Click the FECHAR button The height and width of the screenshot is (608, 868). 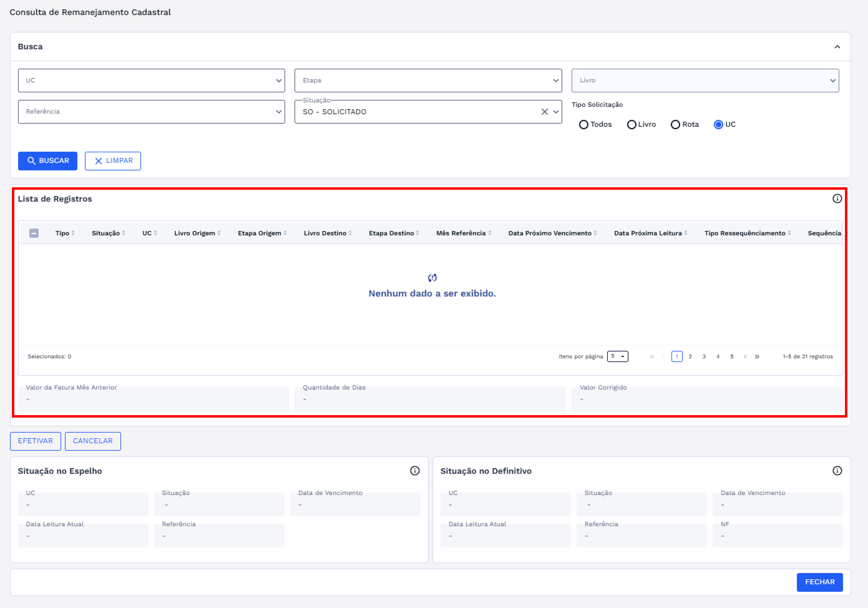[820, 582]
